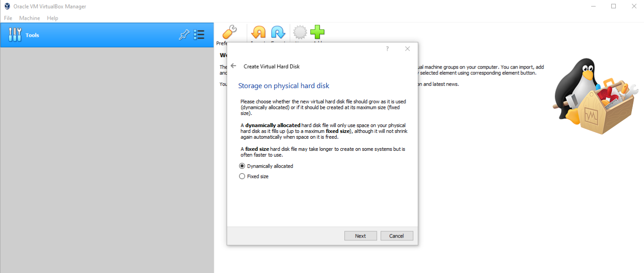Open the Machine menu

[30, 18]
